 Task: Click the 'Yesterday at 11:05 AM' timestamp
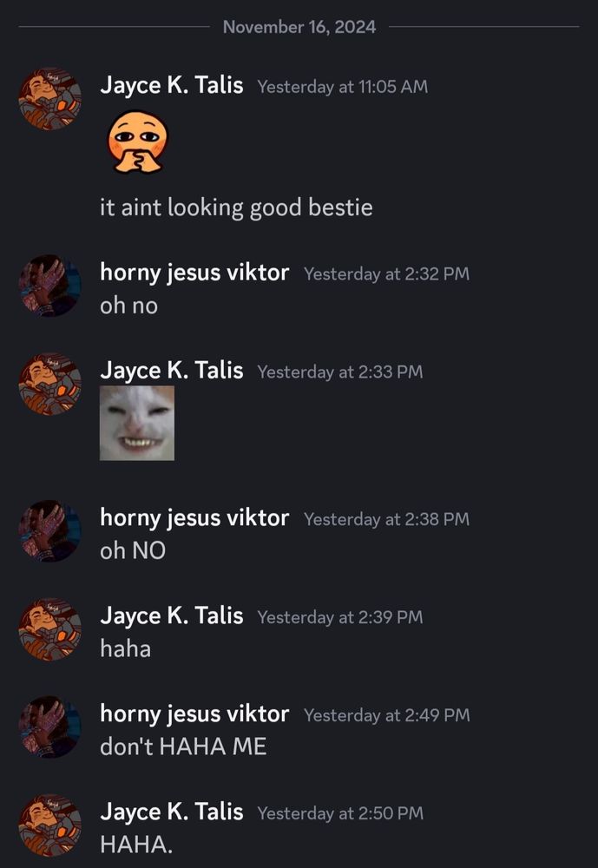[x=342, y=86]
